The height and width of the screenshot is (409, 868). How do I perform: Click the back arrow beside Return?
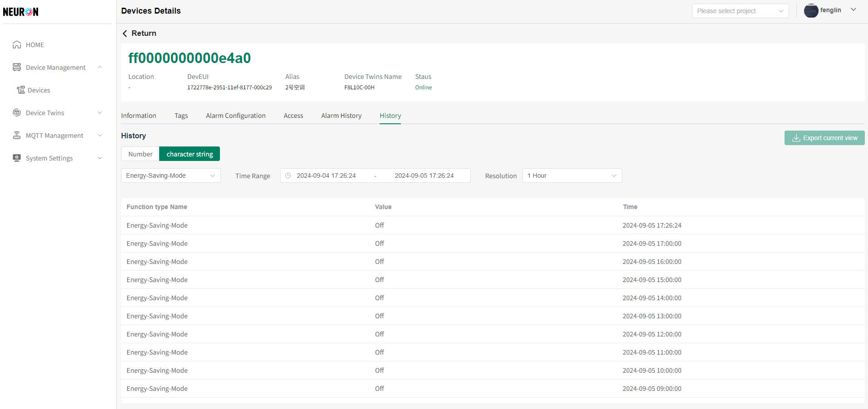(x=125, y=33)
